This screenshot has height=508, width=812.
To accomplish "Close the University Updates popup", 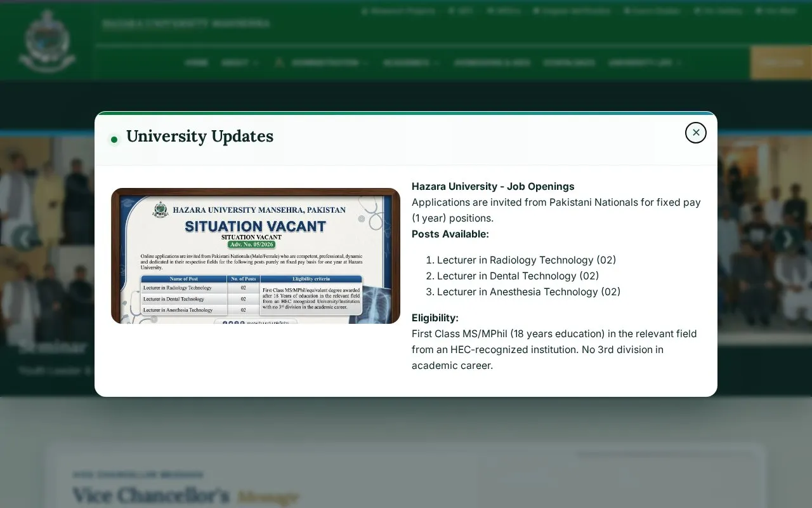I will pos(696,133).
